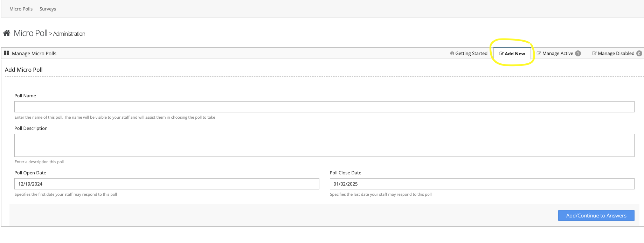
Task: Click the edit icon beside Manage Active
Action: click(539, 54)
